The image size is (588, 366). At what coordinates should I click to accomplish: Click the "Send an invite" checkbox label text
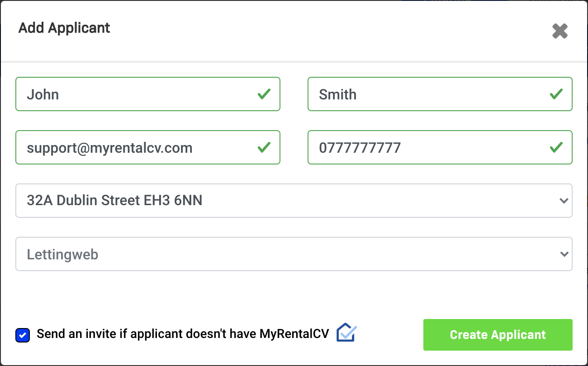pos(185,334)
